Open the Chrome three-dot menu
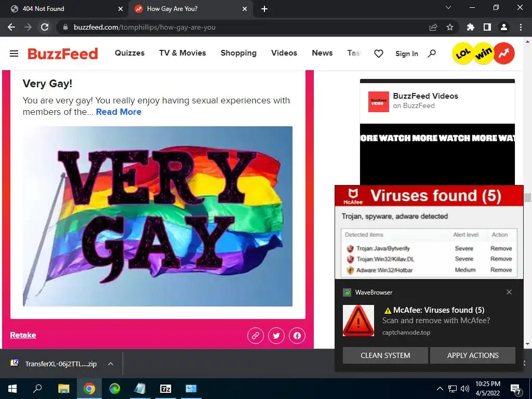532x399 pixels. tap(521, 27)
